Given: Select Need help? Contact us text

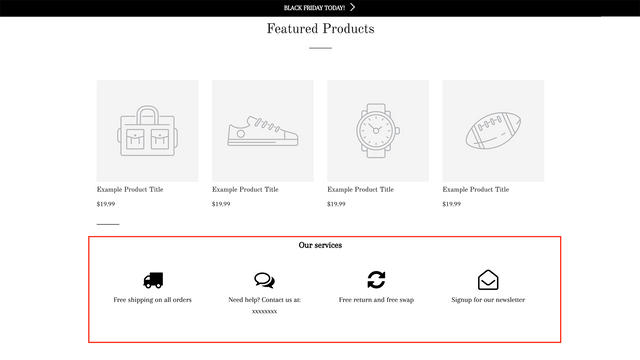Looking at the screenshot, I should (264, 300).
